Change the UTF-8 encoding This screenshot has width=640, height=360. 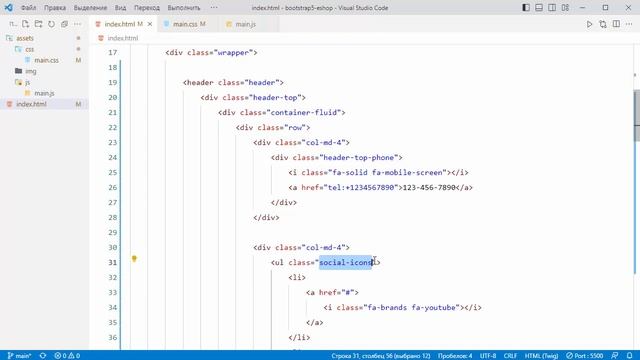[x=488, y=356]
